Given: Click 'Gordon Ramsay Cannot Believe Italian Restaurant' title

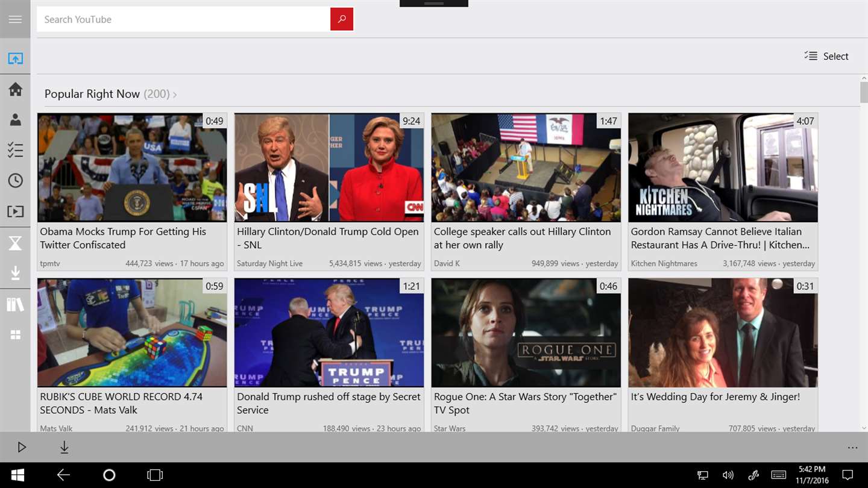Looking at the screenshot, I should tap(720, 238).
